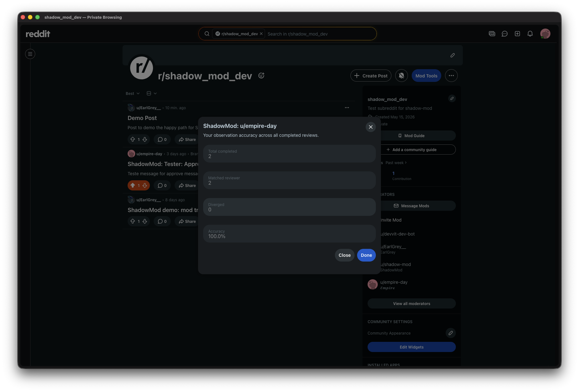Image resolution: width=579 pixels, height=392 pixels.
Task: Downvote the ShadowMod: Tester post
Action: 145,186
